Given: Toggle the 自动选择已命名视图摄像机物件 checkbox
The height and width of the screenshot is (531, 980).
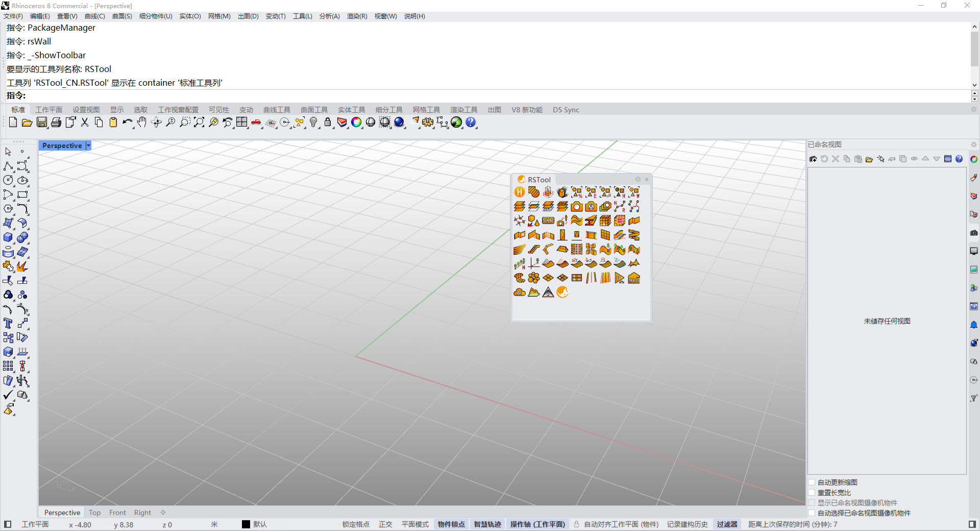Looking at the screenshot, I should click(x=812, y=513).
